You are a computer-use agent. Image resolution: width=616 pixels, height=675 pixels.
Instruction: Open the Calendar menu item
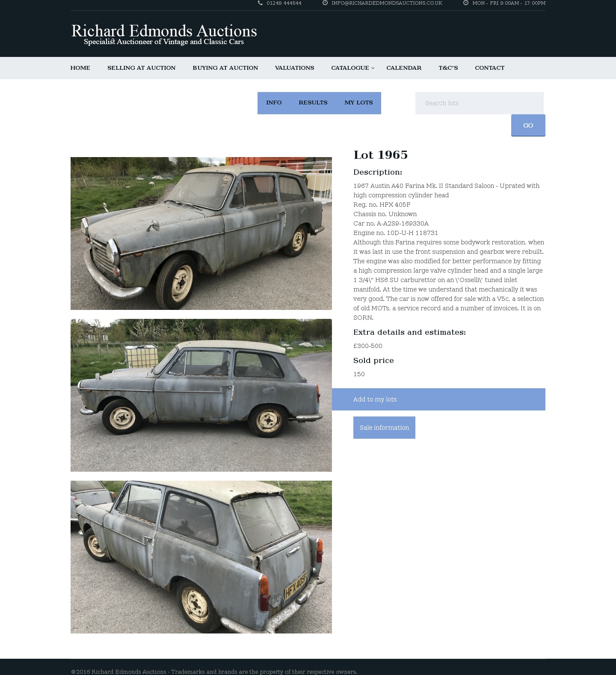click(x=404, y=68)
